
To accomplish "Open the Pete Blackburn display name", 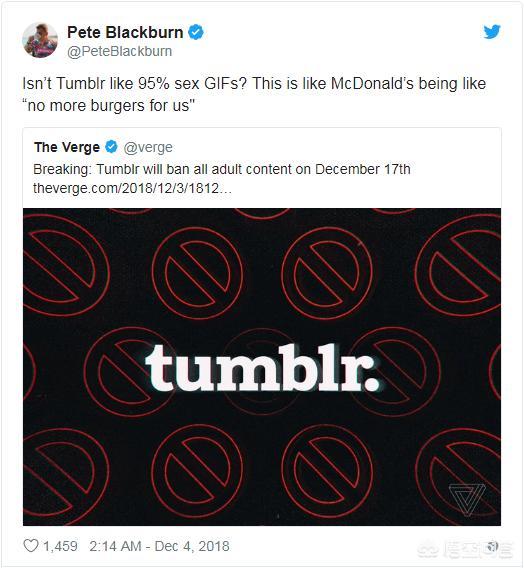I will point(125,32).
